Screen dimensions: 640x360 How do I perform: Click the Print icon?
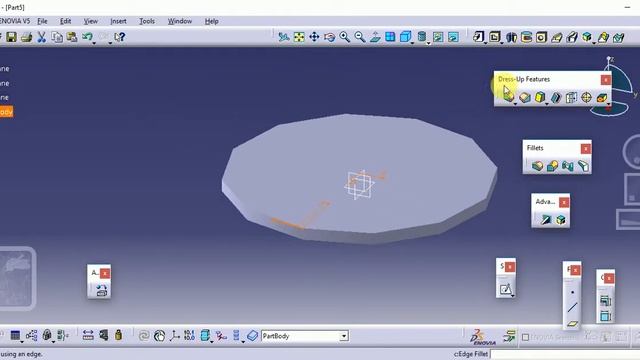tap(27, 37)
